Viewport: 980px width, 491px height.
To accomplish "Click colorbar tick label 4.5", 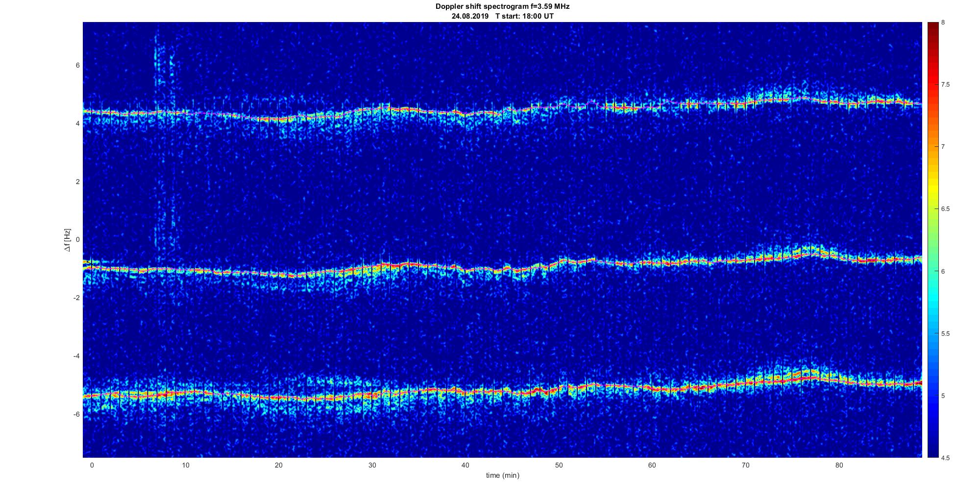I will point(945,458).
